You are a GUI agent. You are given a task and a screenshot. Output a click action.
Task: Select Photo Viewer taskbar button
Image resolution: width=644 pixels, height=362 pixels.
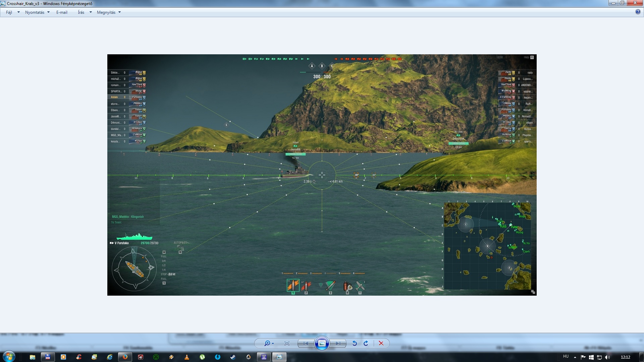(279, 357)
